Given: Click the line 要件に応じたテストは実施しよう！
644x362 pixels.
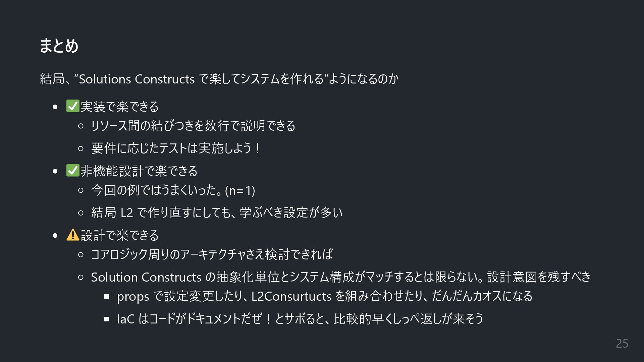Looking at the screenshot, I should pos(176,148).
